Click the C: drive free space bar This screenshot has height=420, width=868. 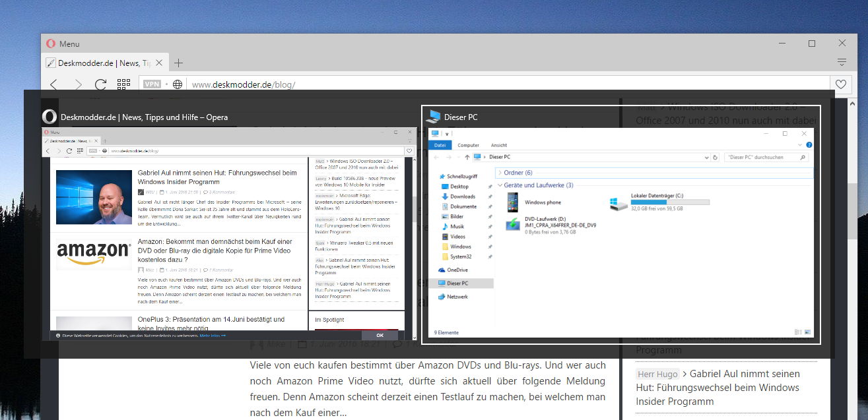tap(670, 202)
